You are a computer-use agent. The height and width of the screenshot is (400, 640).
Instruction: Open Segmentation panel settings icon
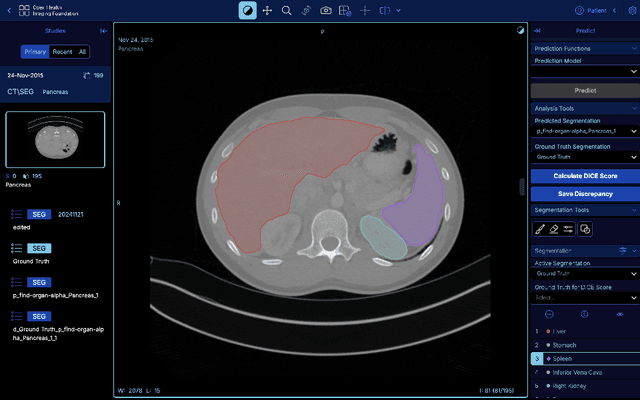click(x=622, y=251)
